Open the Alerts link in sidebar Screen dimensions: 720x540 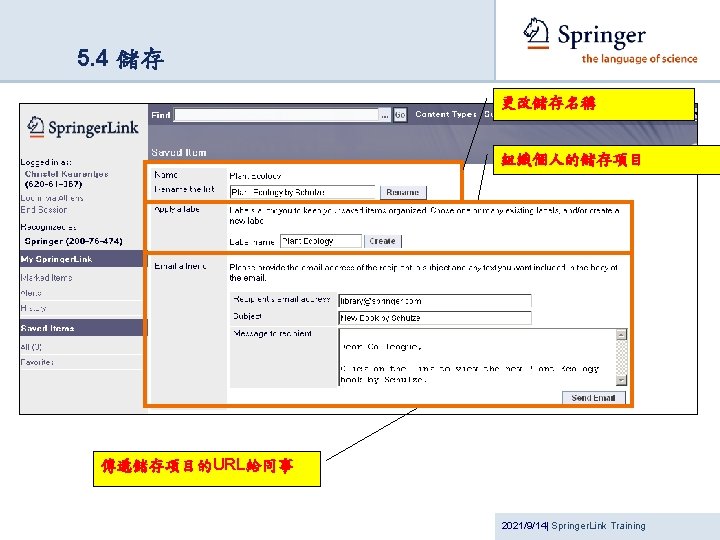coord(31,293)
